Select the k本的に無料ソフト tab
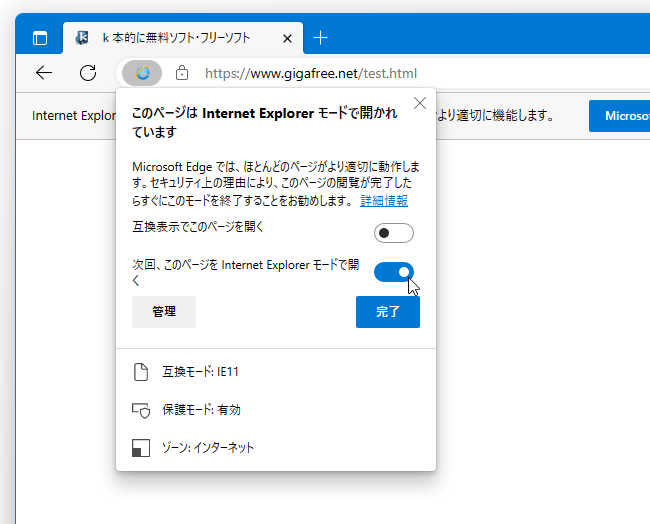Image resolution: width=650 pixels, height=524 pixels. pos(183,38)
